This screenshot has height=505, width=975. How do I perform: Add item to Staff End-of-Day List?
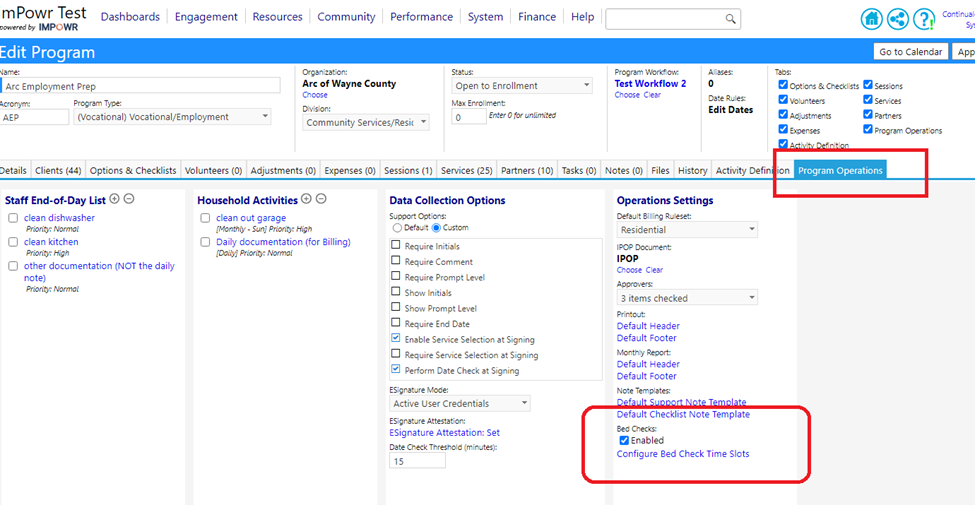point(114,199)
